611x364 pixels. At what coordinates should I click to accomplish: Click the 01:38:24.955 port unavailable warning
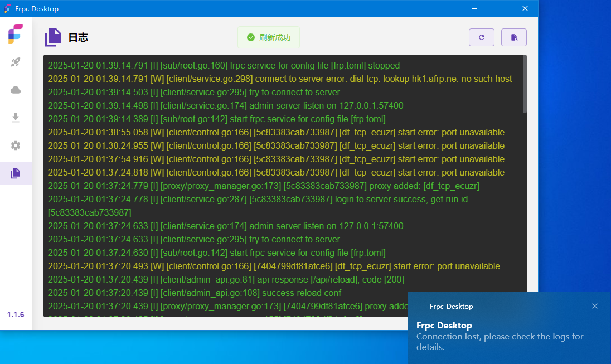(277, 145)
